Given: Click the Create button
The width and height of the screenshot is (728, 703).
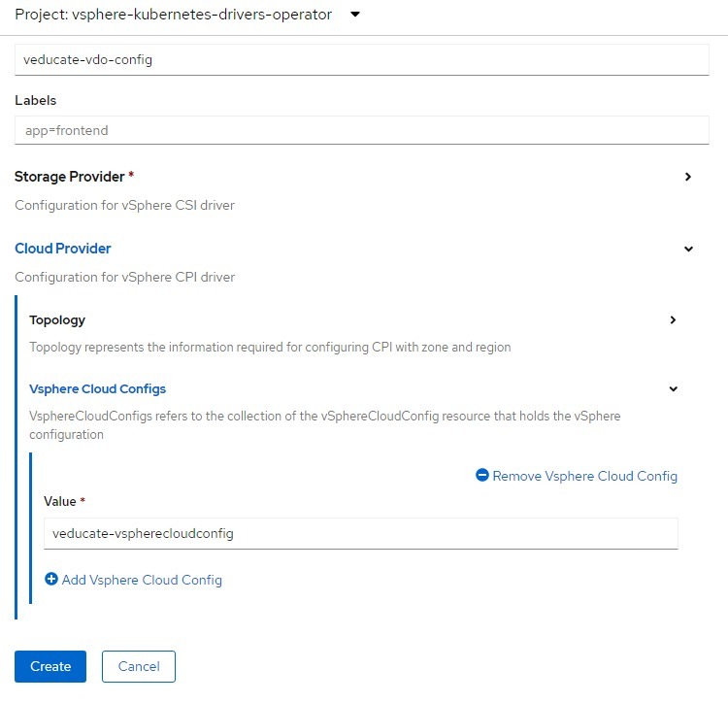Looking at the screenshot, I should pyautogui.click(x=50, y=666).
